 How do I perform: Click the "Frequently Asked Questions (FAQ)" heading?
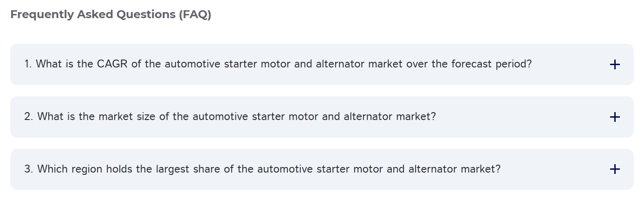tap(111, 14)
